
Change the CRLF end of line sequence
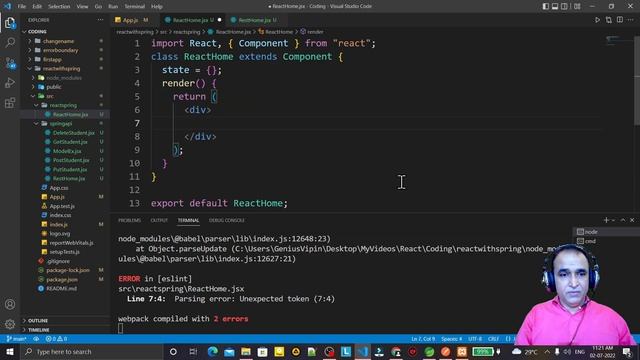(493, 339)
